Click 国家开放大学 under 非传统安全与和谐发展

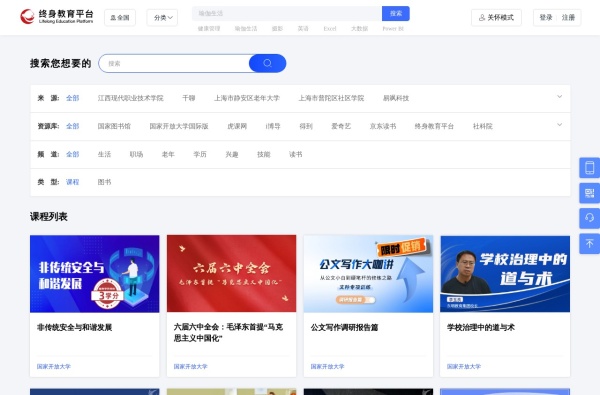54,367
